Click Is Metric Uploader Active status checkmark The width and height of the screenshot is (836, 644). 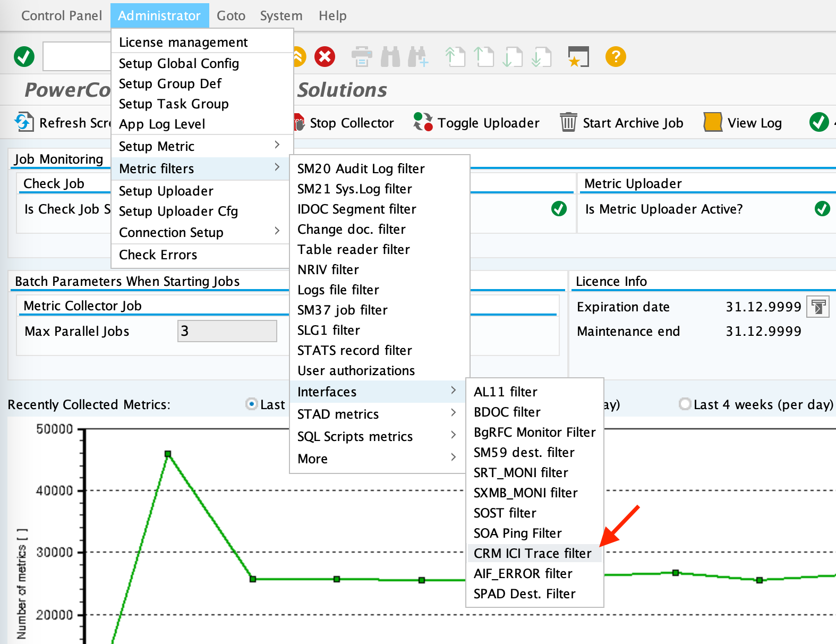[x=822, y=209]
